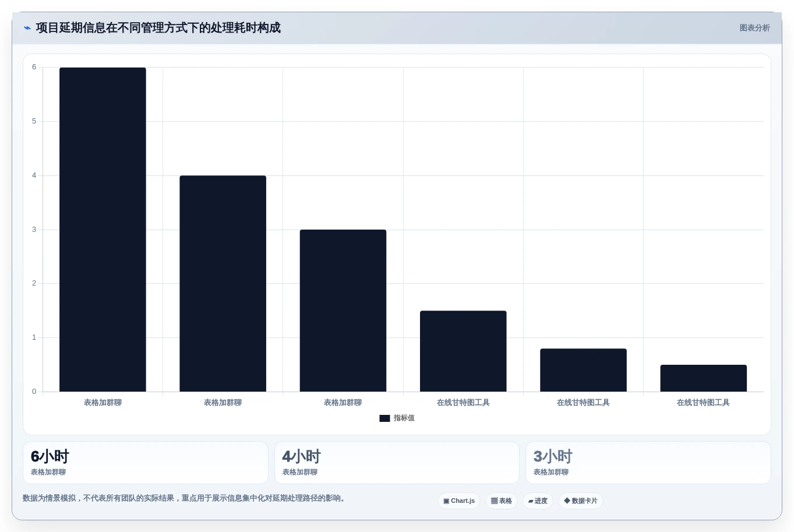Click the 进度 tag chip

(x=538, y=501)
